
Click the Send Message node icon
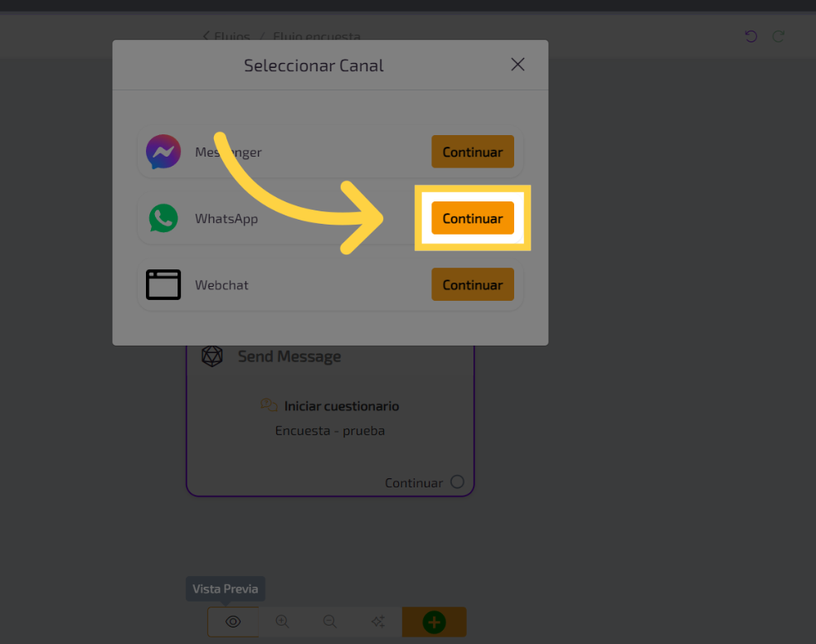(x=212, y=356)
